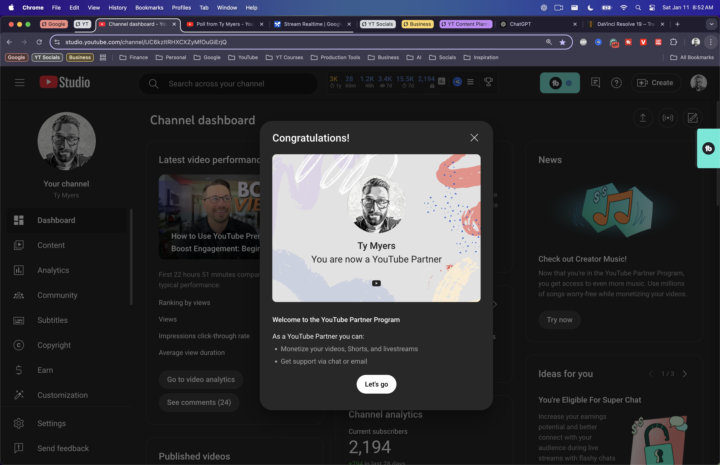
Task: Click the teal extension side tab
Action: point(708,148)
